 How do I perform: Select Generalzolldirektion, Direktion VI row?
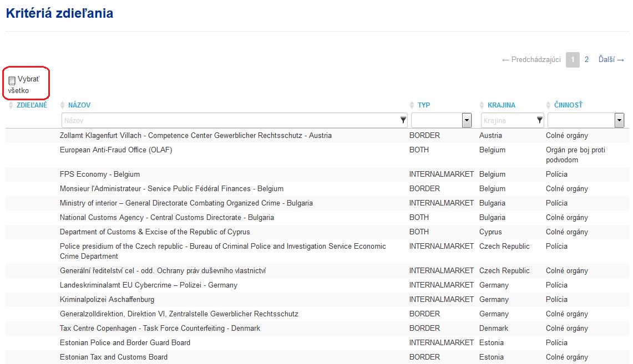tap(317, 314)
